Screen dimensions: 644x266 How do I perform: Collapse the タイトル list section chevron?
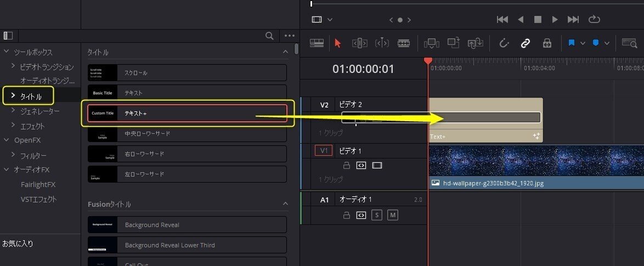click(285, 52)
